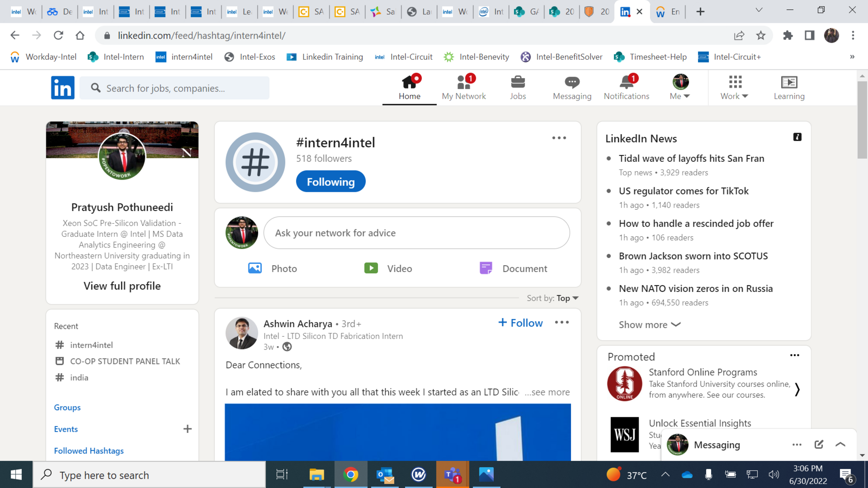This screenshot has width=868, height=488.
Task: Expand the Work apps menu
Action: (735, 87)
